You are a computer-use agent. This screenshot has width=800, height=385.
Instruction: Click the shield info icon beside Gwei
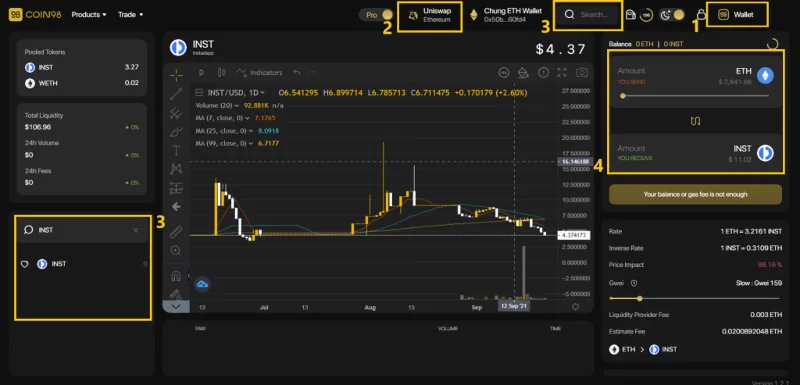point(634,283)
